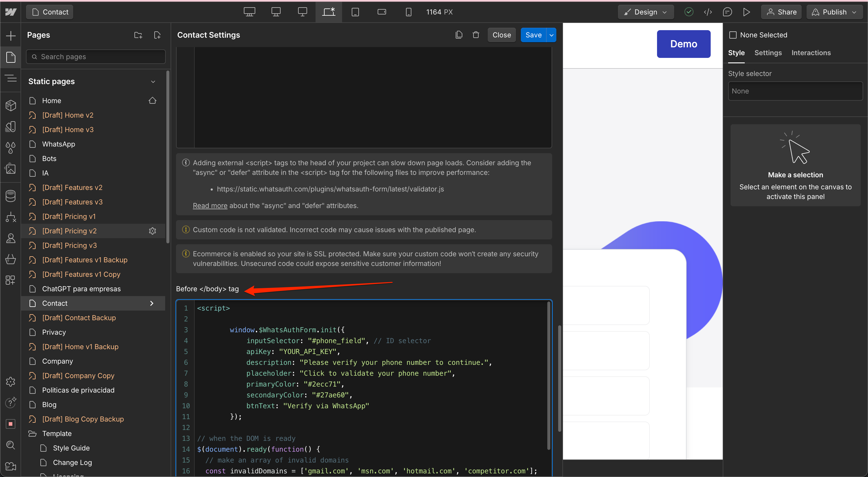
Task: Open the Design mode dropdown
Action: click(x=646, y=12)
